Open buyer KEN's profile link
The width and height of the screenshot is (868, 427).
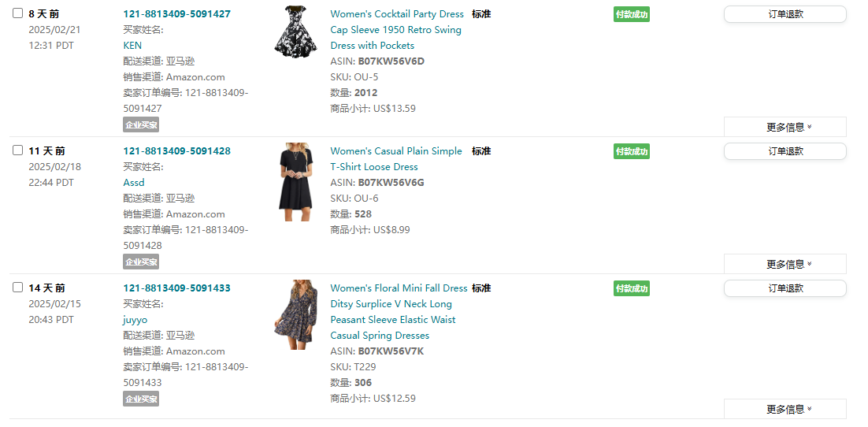(132, 46)
